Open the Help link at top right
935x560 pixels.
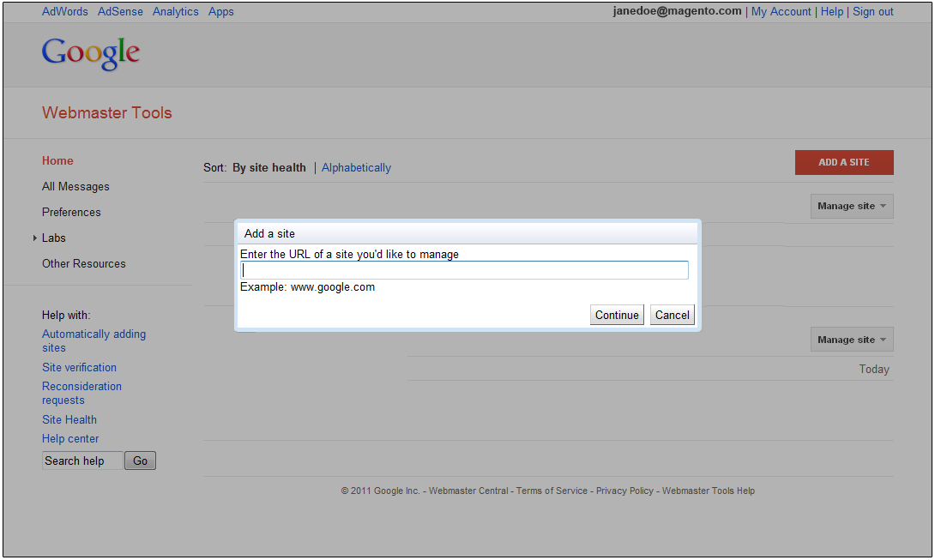click(832, 11)
